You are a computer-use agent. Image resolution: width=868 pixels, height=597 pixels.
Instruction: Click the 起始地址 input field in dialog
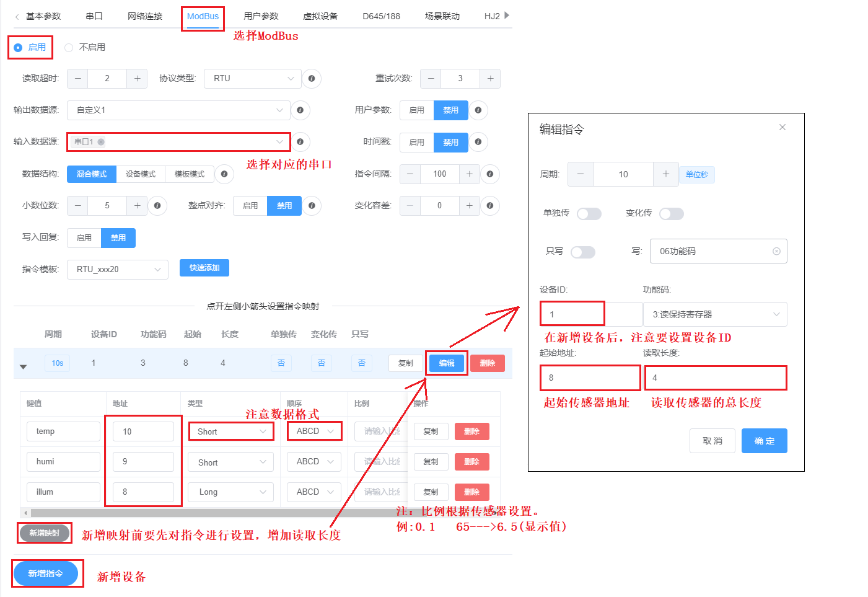pos(590,378)
